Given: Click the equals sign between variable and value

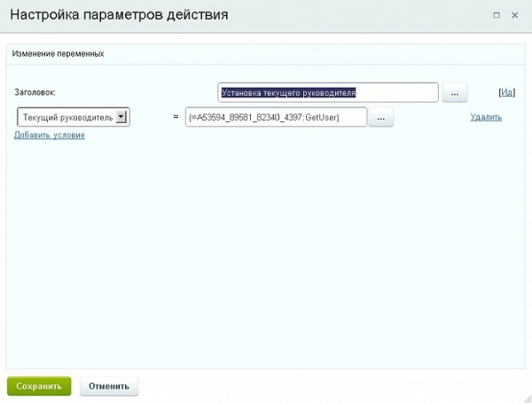Looking at the screenshot, I should [x=176, y=118].
